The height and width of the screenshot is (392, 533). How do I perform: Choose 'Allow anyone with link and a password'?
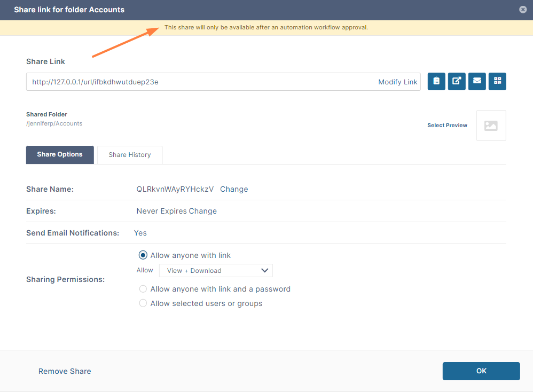pyautogui.click(x=143, y=289)
